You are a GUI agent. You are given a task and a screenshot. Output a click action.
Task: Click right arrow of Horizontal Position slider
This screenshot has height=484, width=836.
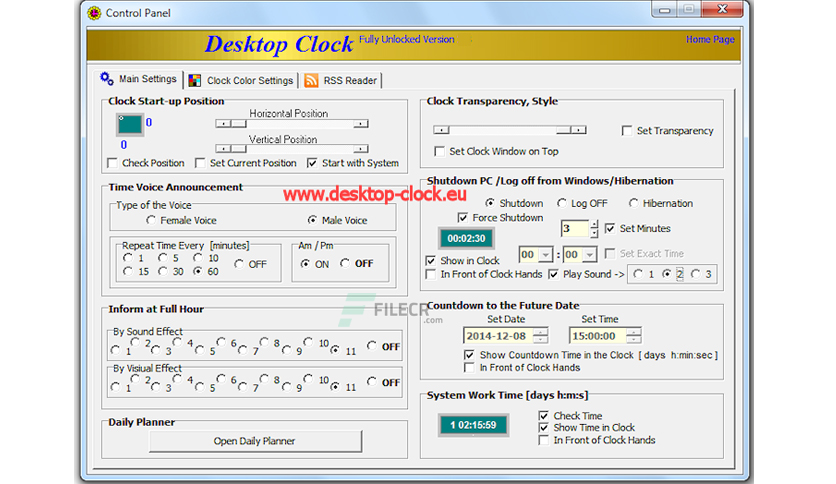(361, 124)
